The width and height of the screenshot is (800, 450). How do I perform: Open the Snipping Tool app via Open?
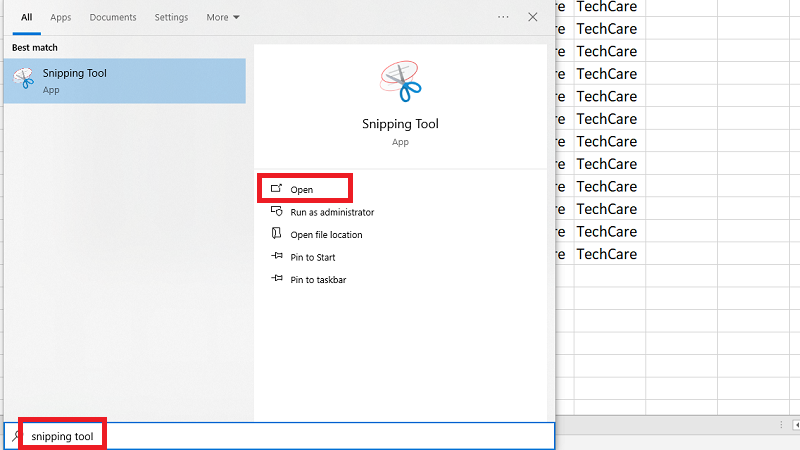pyautogui.click(x=302, y=189)
